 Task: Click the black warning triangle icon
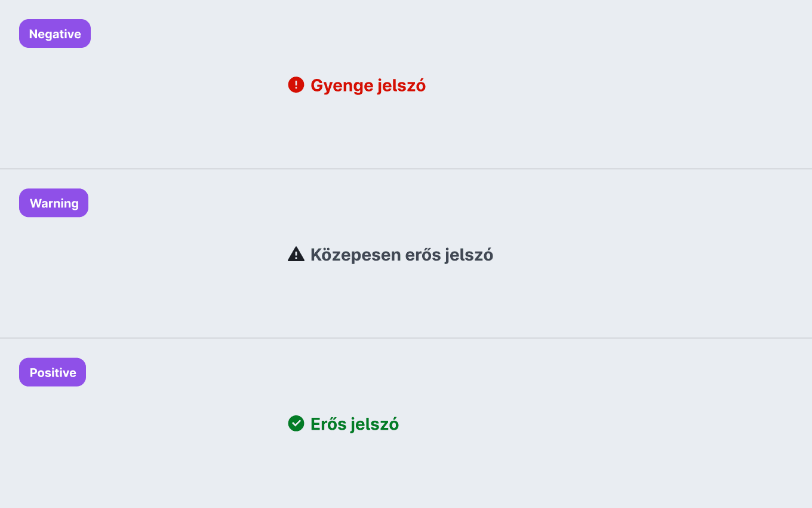point(296,255)
